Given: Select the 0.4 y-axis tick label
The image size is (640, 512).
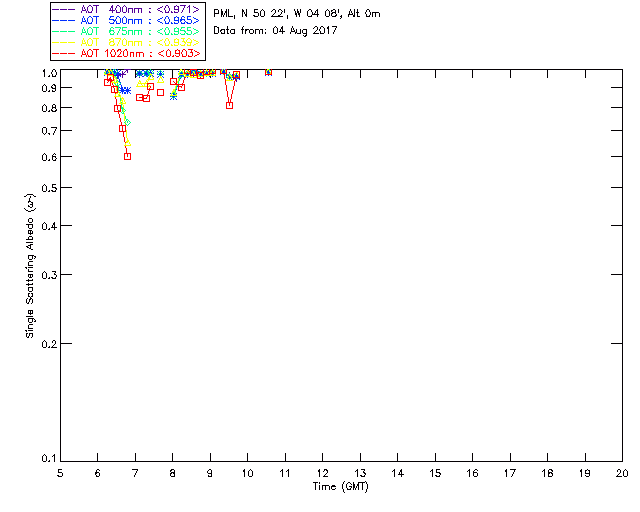Looking at the screenshot, I should 49,226.
